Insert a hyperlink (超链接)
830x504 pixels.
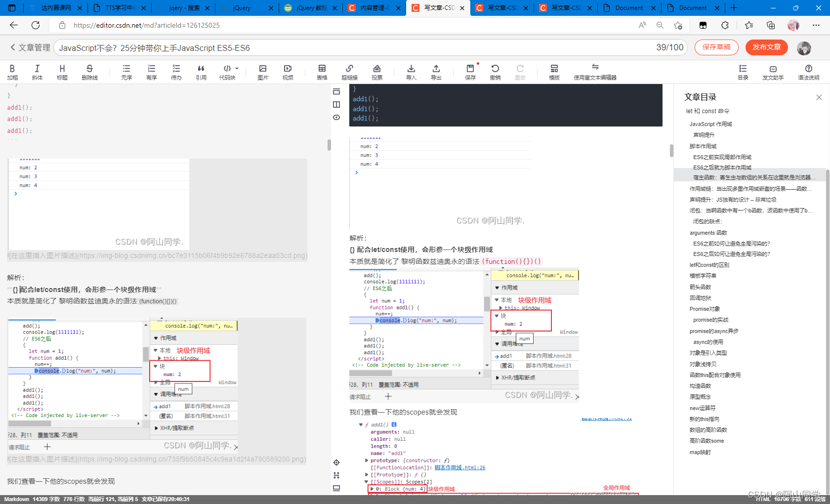[349, 72]
